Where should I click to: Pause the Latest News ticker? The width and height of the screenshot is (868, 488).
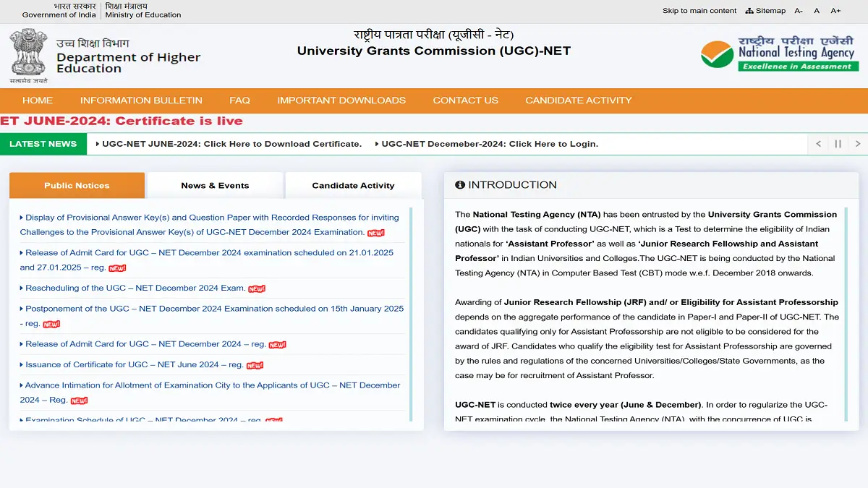[x=838, y=143]
